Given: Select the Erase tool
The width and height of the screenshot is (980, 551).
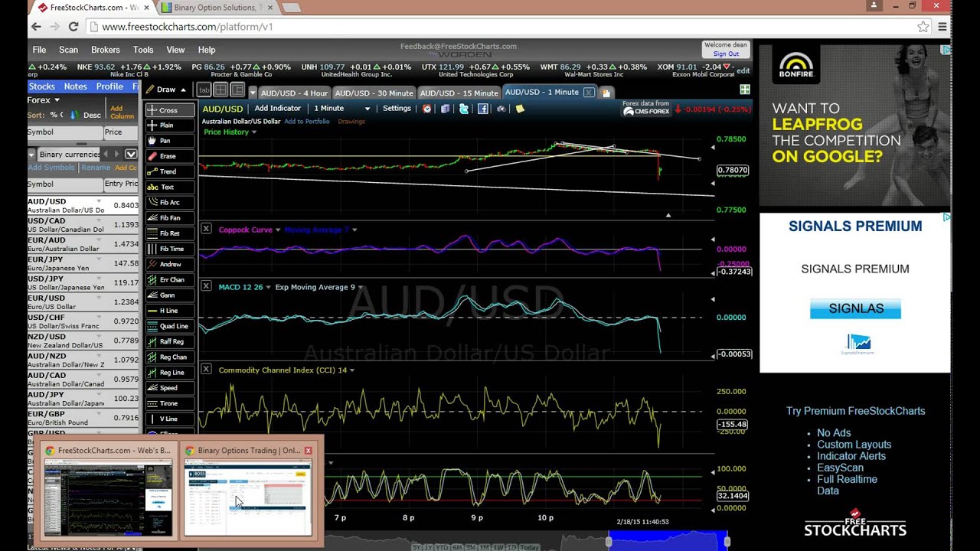Looking at the screenshot, I should (169, 156).
